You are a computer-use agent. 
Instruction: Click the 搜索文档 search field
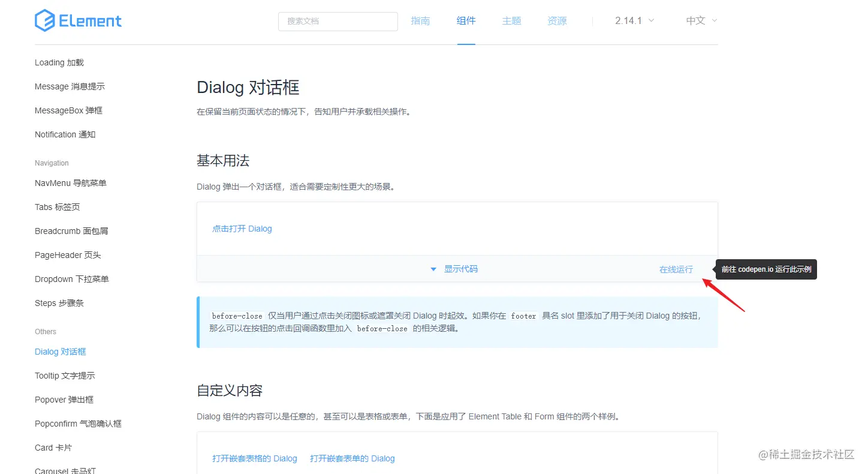pyautogui.click(x=338, y=21)
